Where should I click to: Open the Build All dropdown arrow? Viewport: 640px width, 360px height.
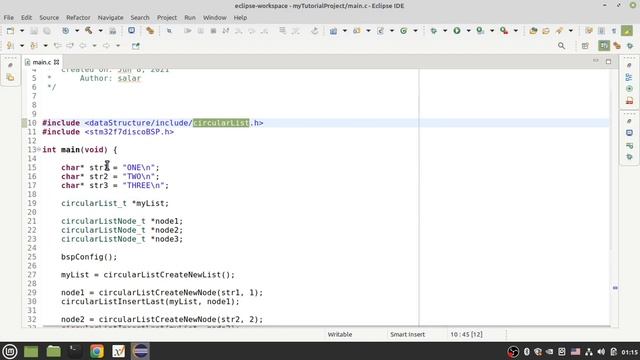(76, 31)
